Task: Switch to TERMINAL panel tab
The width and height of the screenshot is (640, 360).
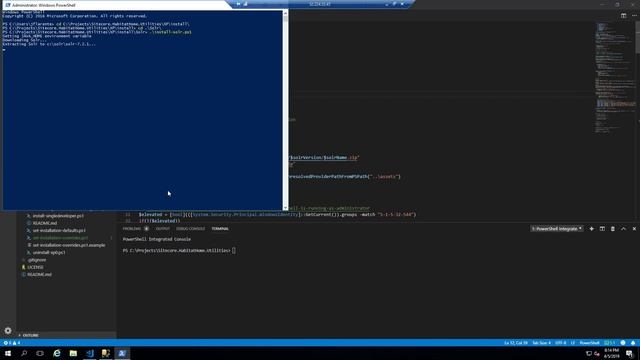Action: [220, 229]
